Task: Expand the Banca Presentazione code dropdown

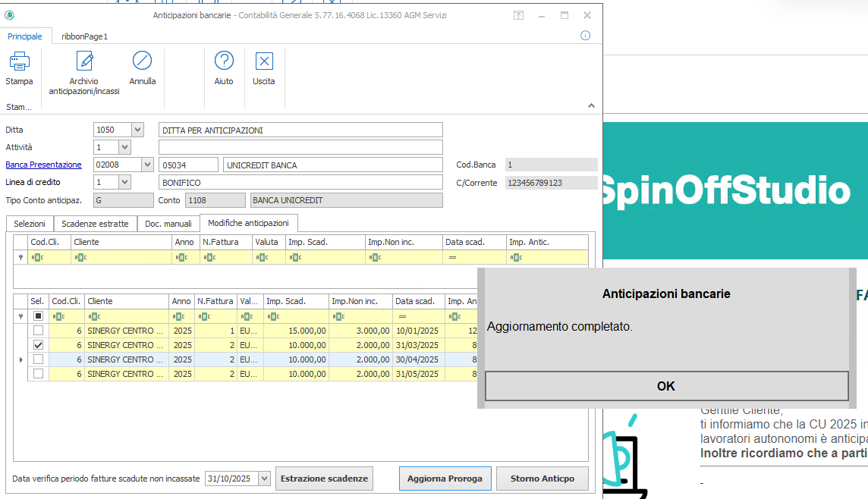Action: [x=147, y=165]
